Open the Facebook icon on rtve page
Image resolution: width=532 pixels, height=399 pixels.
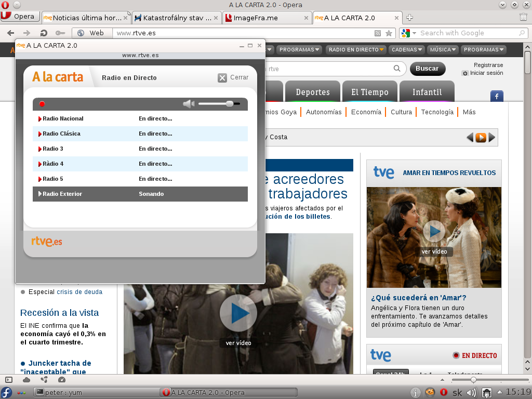497,96
